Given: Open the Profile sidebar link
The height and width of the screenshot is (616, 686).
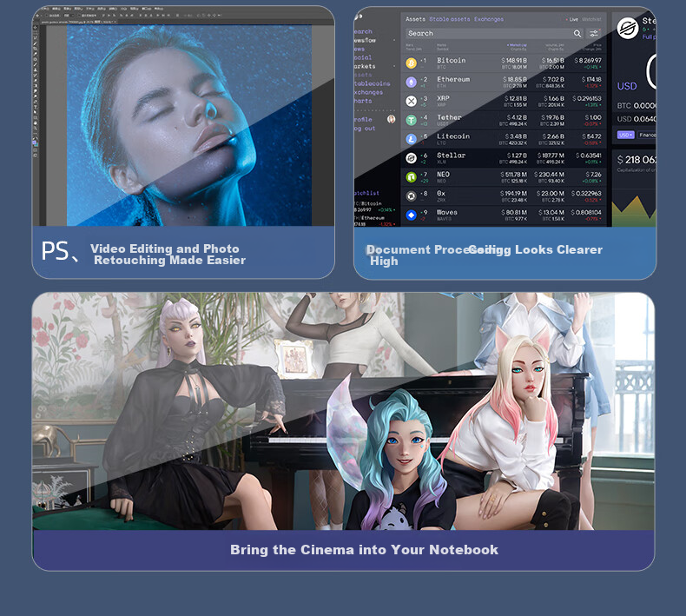Looking at the screenshot, I should pyautogui.click(x=363, y=120).
